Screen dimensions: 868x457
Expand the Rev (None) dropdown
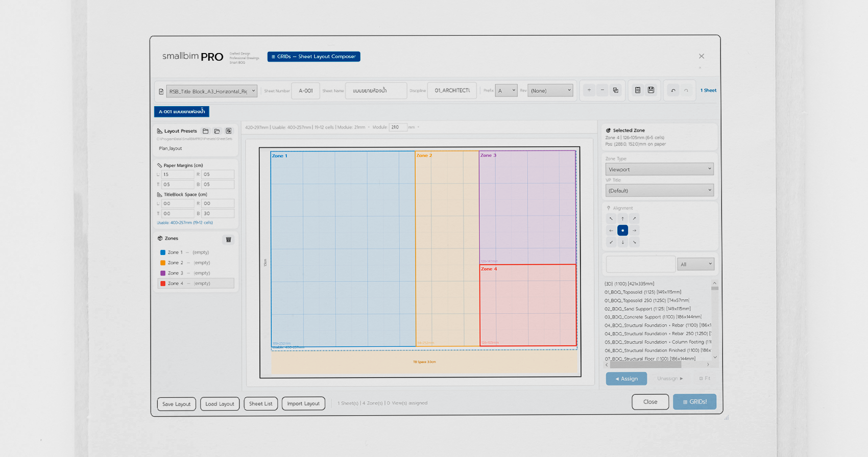pos(550,91)
